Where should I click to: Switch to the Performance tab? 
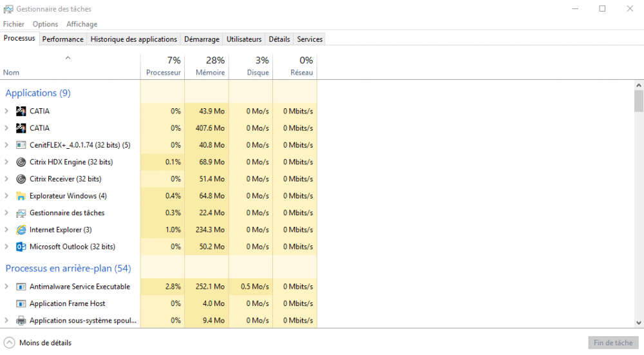point(62,39)
